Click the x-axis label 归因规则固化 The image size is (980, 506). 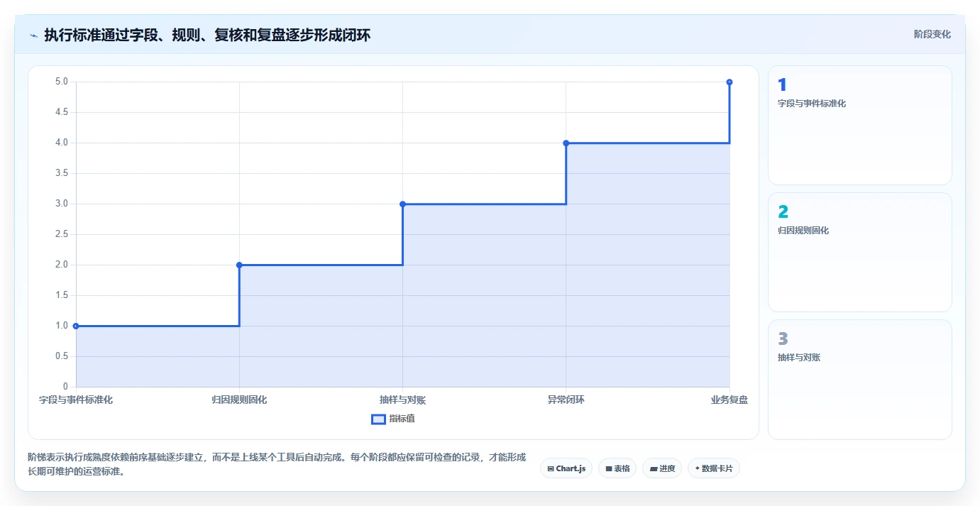tap(239, 400)
